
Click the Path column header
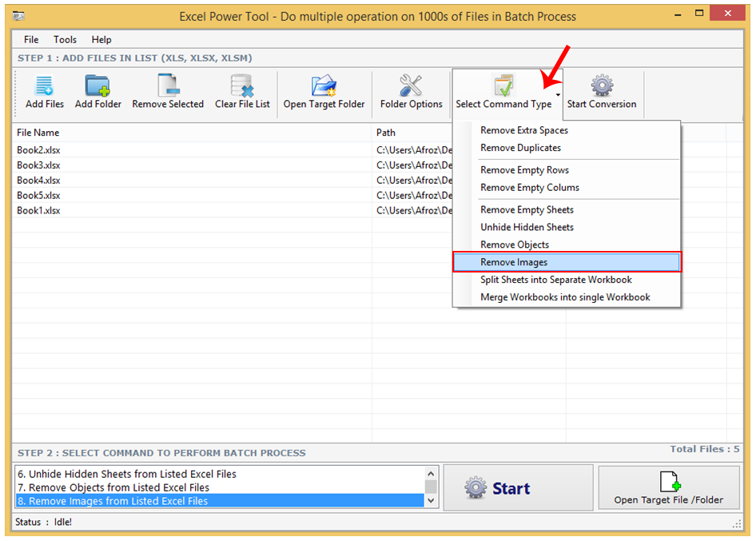pyautogui.click(x=412, y=133)
